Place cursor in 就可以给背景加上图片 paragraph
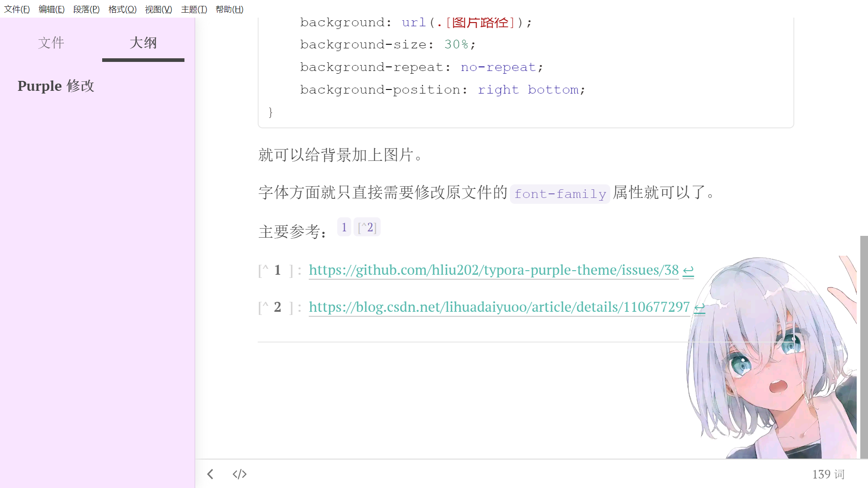 [341, 155]
